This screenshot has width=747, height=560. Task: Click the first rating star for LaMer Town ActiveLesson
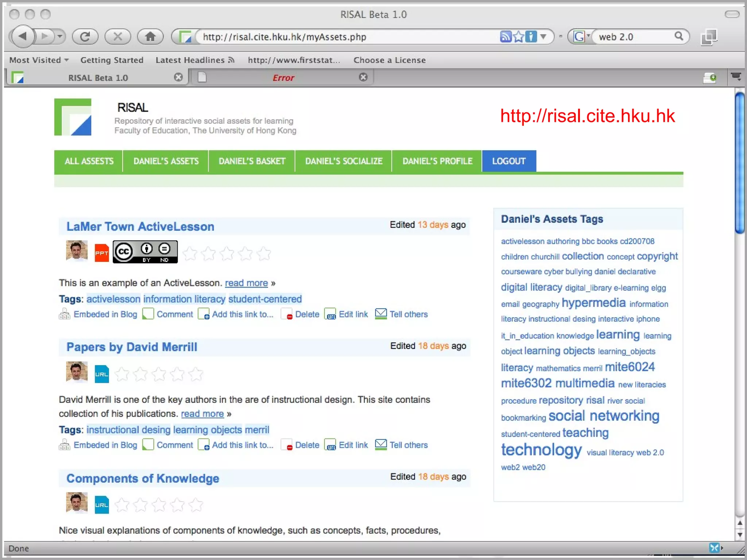190,253
